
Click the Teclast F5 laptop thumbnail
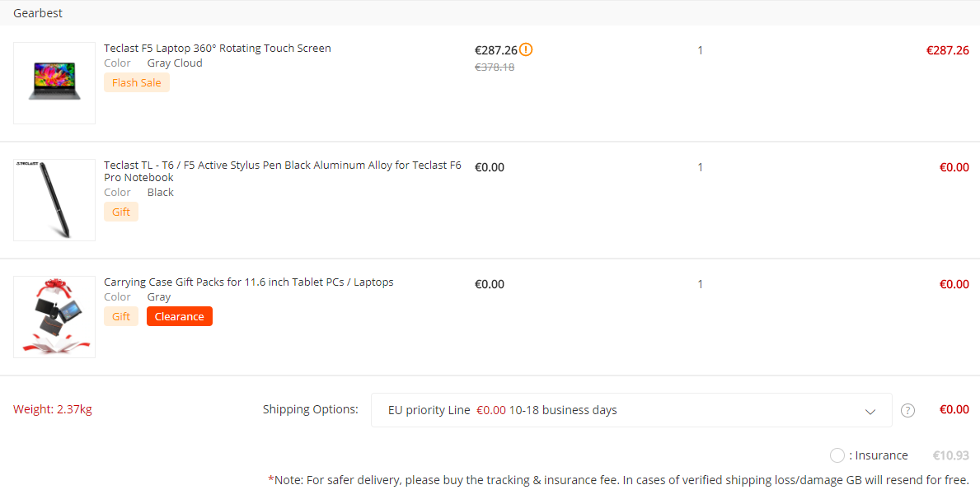54,83
